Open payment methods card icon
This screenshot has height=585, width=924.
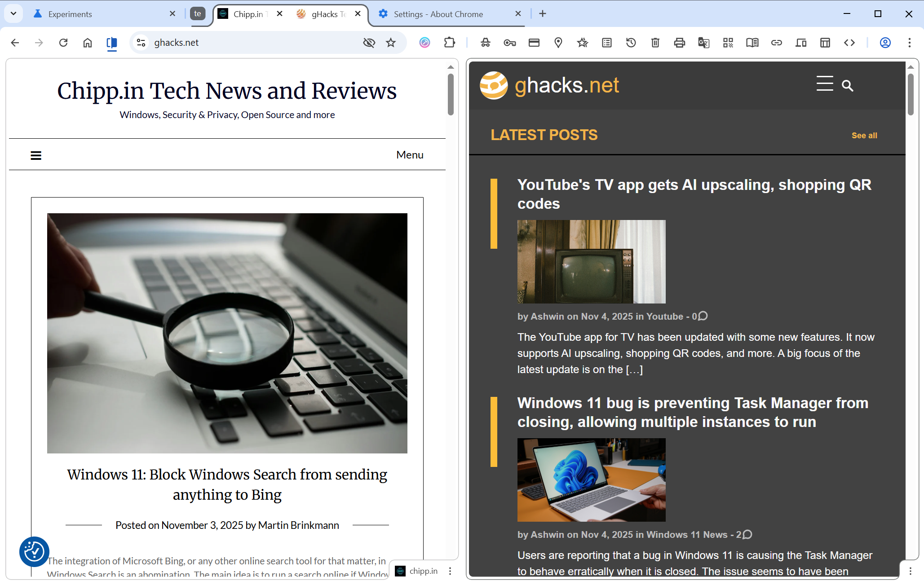[x=534, y=43]
